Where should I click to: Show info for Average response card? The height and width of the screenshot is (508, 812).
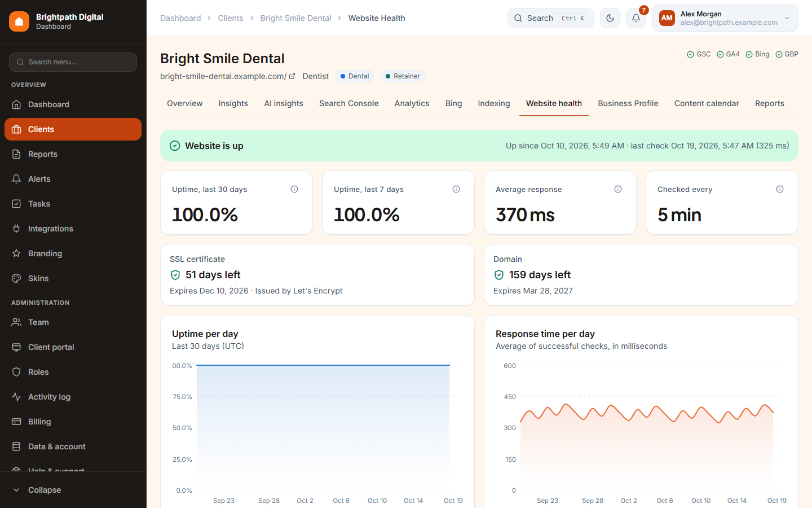click(618, 189)
